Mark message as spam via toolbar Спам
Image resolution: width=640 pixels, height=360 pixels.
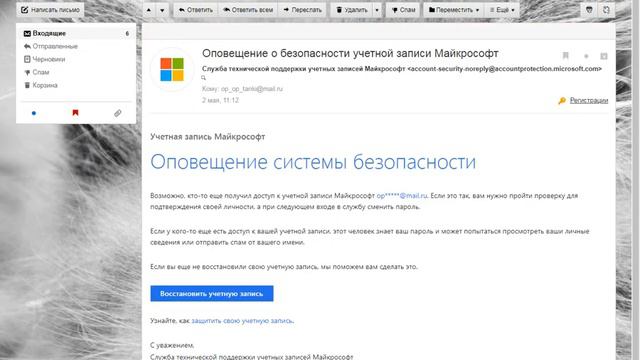[403, 10]
